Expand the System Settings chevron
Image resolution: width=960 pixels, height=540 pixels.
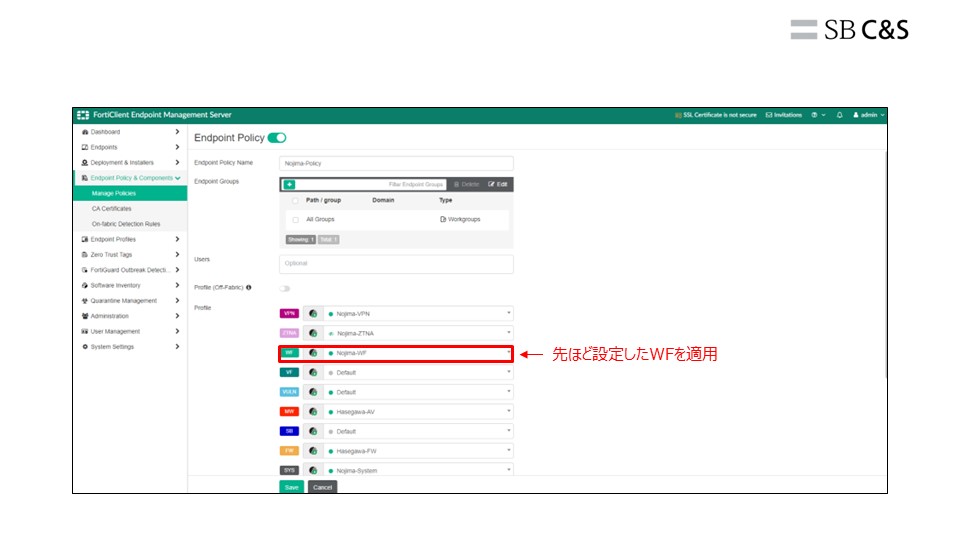coord(178,347)
